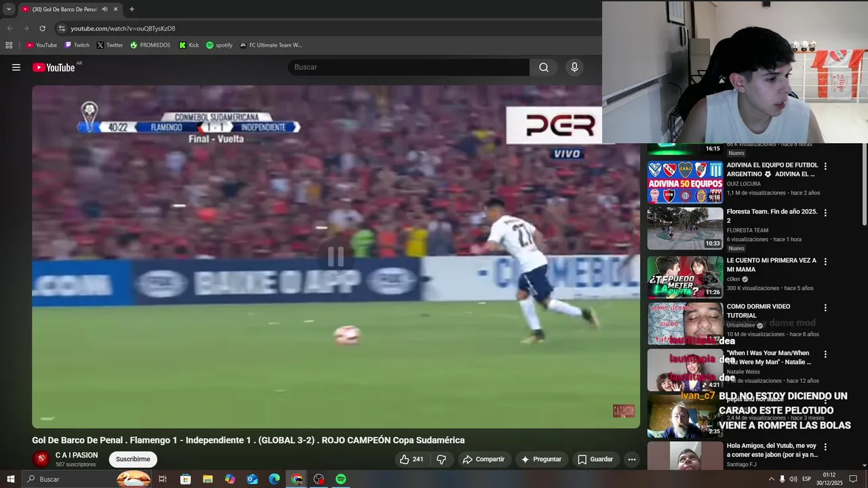Open the COMO DORMIR VIDEO TUTORIAL title
868x488 pixels.
point(758,311)
